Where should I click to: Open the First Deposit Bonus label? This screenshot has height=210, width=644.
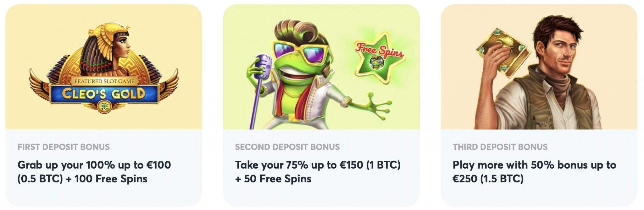tap(64, 147)
